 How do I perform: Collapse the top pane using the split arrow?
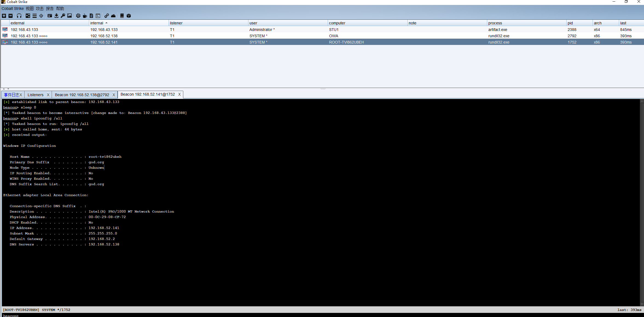click(4, 89)
